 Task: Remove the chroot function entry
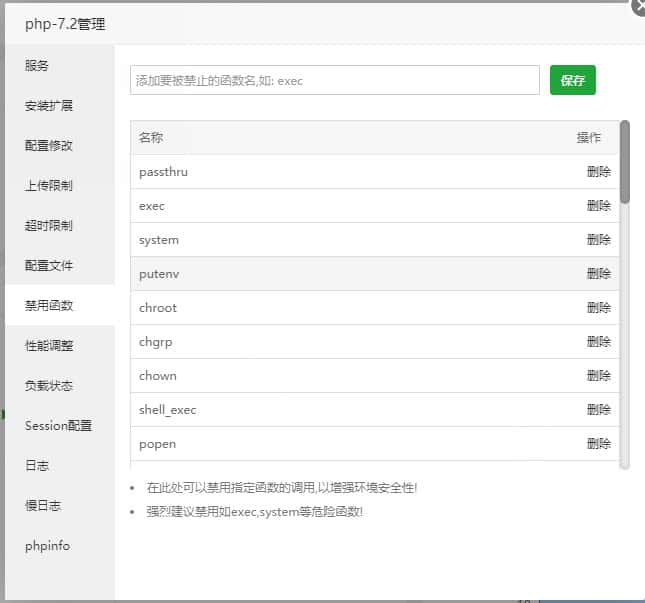[598, 308]
